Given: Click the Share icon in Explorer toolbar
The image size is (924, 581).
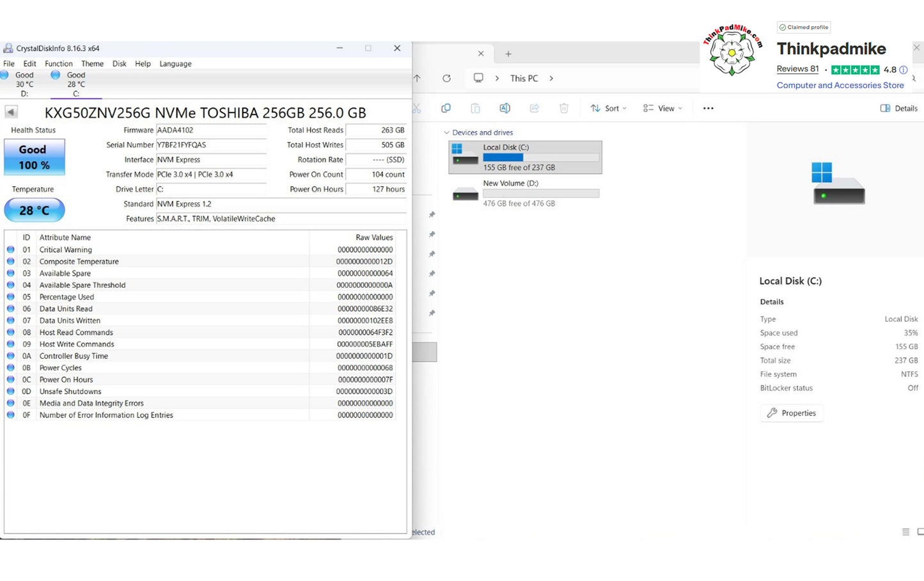Looking at the screenshot, I should click(x=534, y=108).
